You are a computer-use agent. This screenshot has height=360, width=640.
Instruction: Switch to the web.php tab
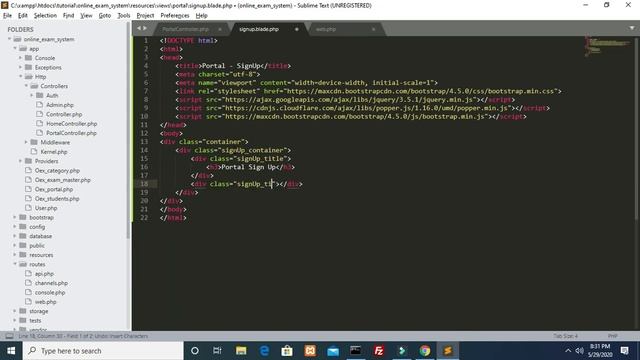(326, 29)
